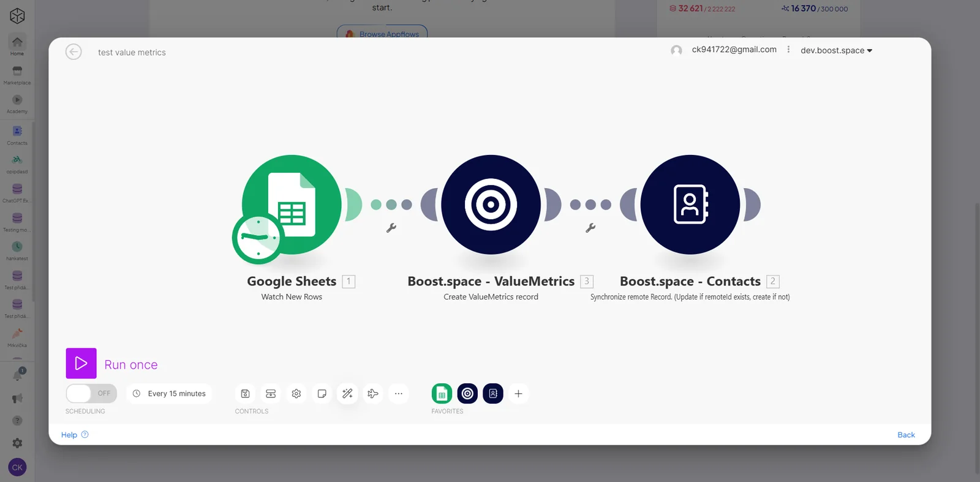Go to Home in the sidebar
Viewport: 980px width, 482px height.
tap(17, 45)
